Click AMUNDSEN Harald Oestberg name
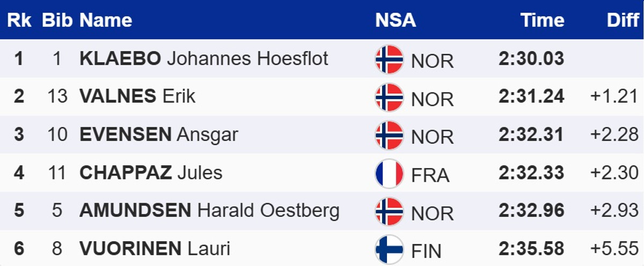This screenshot has width=644, height=266. pos(209,211)
